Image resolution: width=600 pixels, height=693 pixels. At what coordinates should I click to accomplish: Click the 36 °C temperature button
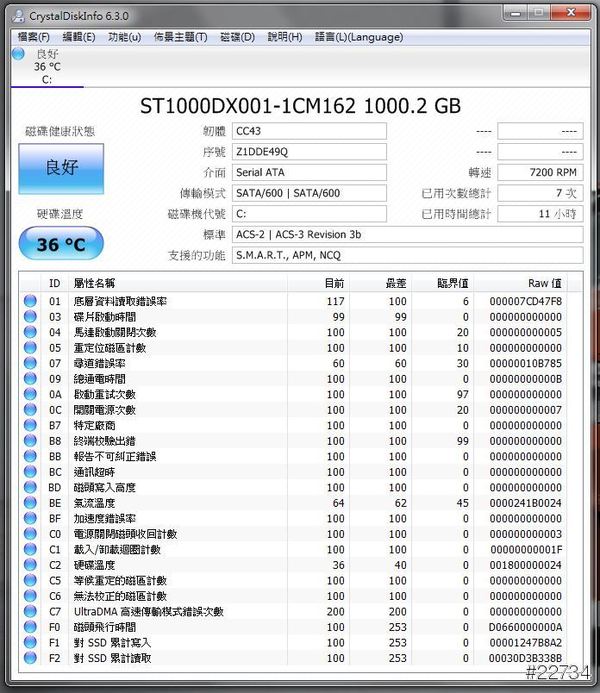pyautogui.click(x=61, y=244)
